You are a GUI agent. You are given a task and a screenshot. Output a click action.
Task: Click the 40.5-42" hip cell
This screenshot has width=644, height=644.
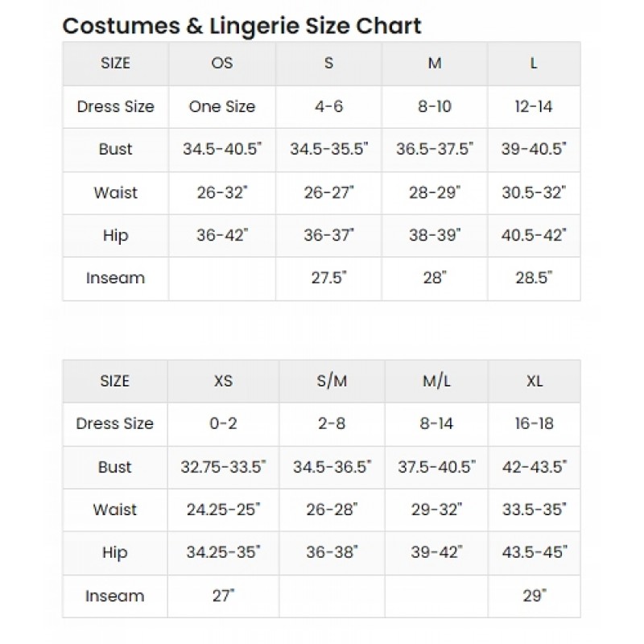tap(534, 235)
